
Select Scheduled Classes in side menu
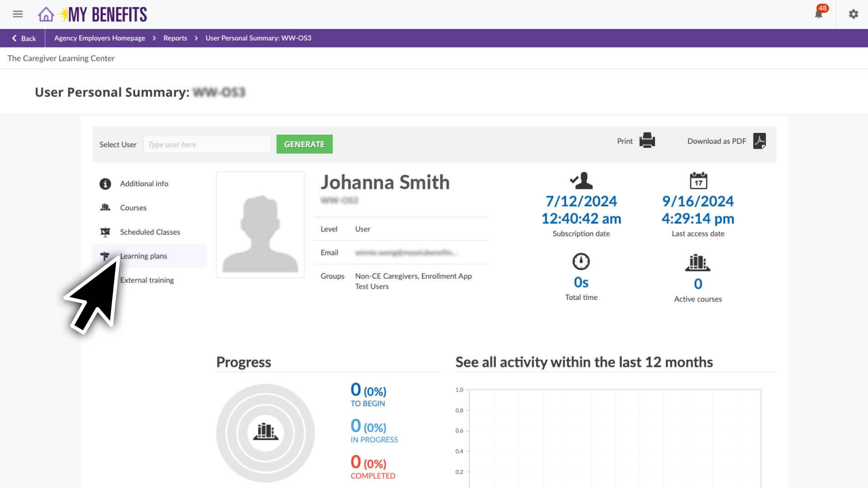(x=150, y=232)
